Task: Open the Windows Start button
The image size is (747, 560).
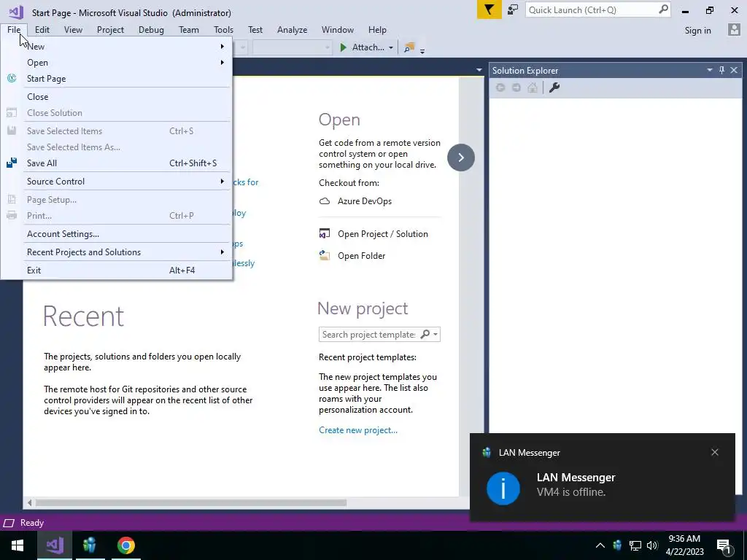Action: [18, 545]
